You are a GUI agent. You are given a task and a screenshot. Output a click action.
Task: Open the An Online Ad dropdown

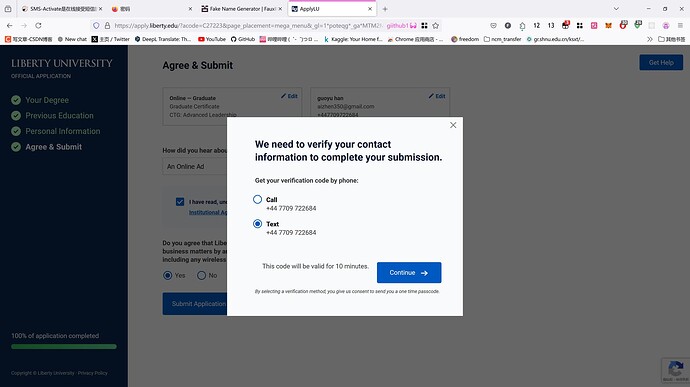pyautogui.click(x=195, y=166)
